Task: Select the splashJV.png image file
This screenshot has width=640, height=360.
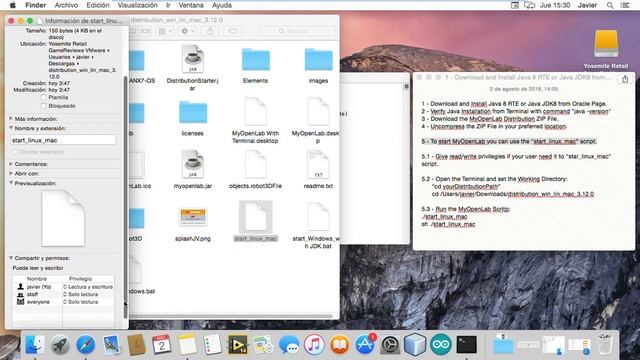Action: [x=193, y=217]
